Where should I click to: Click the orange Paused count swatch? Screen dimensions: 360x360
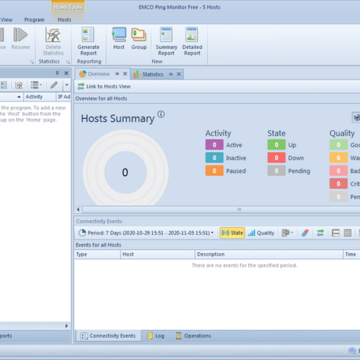point(214,171)
